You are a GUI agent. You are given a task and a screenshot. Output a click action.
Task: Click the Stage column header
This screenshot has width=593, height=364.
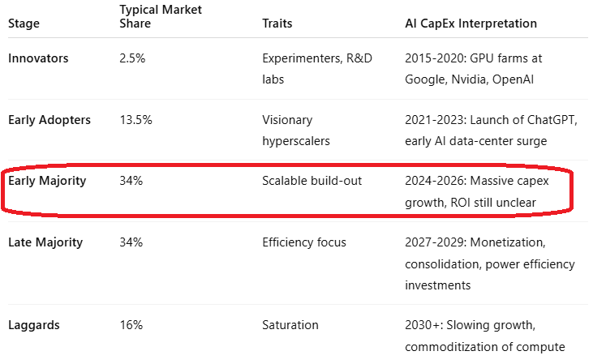[x=23, y=24]
